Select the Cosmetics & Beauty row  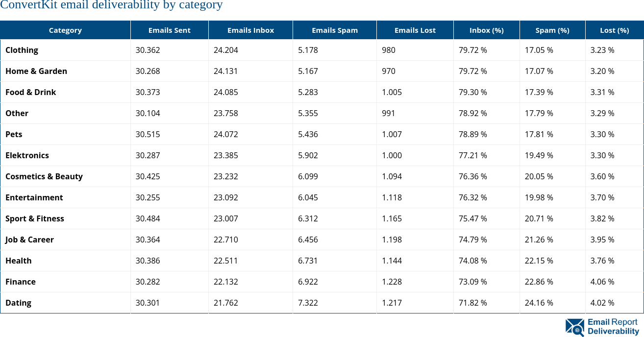click(44, 176)
